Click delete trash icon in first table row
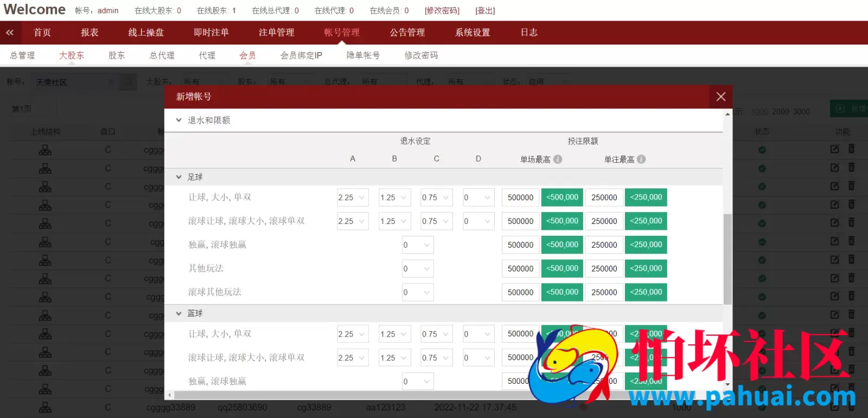This screenshot has width=868, height=418. pos(851,149)
